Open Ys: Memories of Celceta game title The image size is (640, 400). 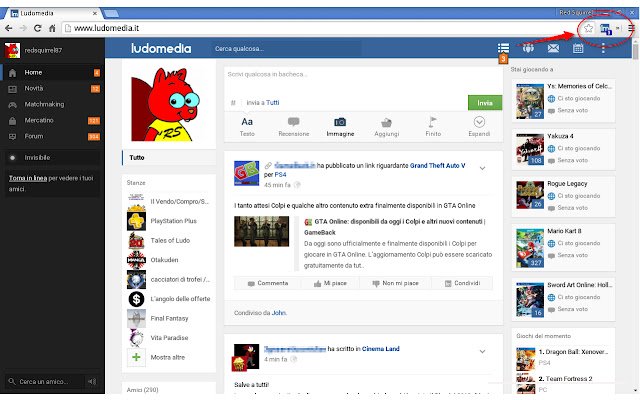pos(579,86)
